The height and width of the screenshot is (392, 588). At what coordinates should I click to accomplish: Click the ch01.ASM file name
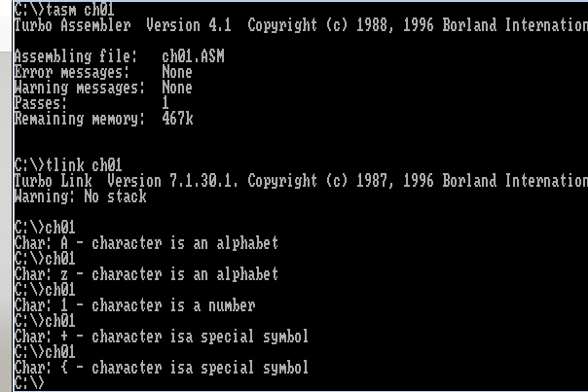pos(193,56)
